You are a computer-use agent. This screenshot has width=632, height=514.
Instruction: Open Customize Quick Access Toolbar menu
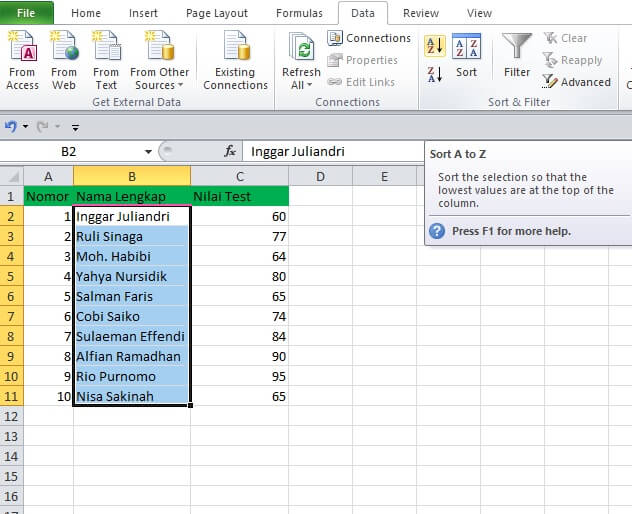tap(75, 127)
